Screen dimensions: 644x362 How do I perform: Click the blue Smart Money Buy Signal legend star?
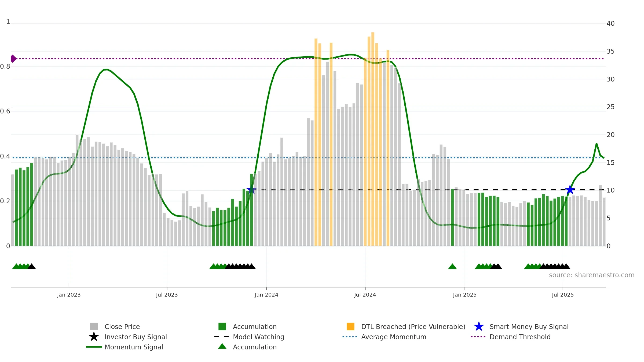[479, 327]
